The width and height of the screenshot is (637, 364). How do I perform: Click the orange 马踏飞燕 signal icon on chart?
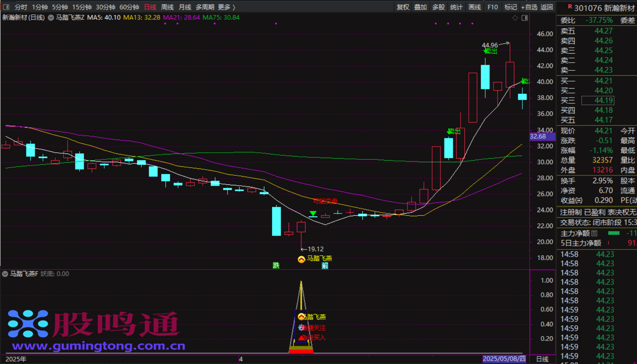pos(301,259)
